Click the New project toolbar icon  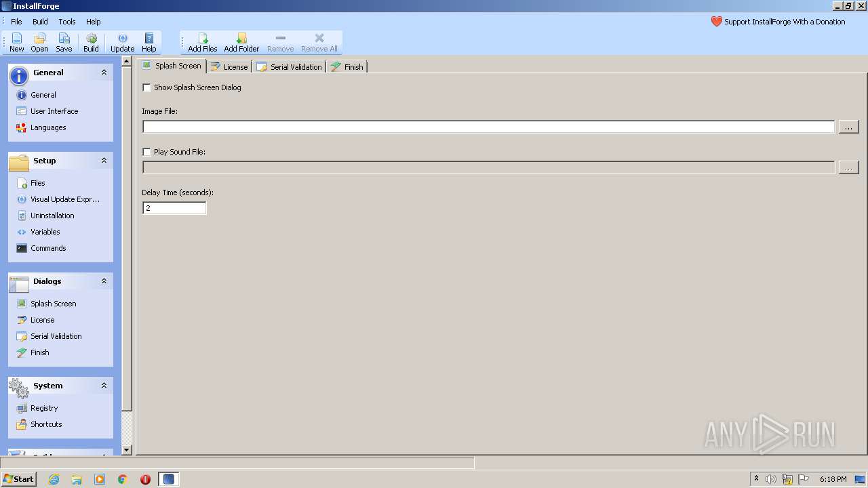click(17, 42)
